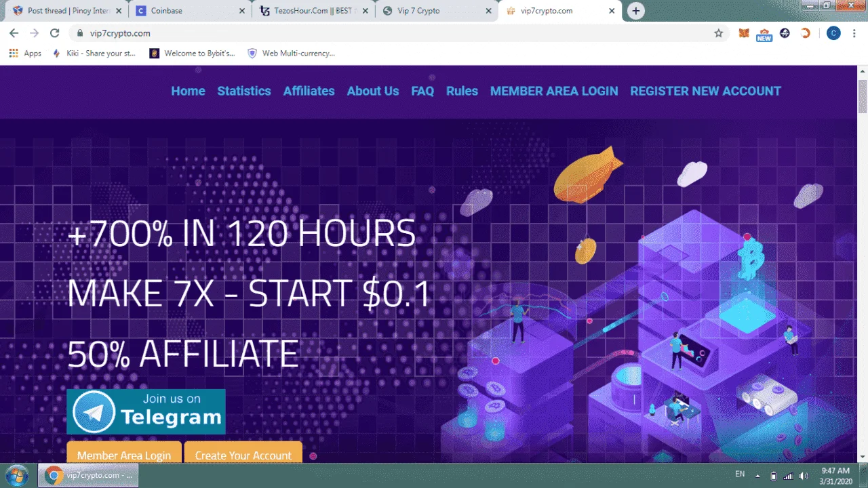The height and width of the screenshot is (488, 868).
Task: Click the Join us on Telegram banner
Action: [146, 411]
